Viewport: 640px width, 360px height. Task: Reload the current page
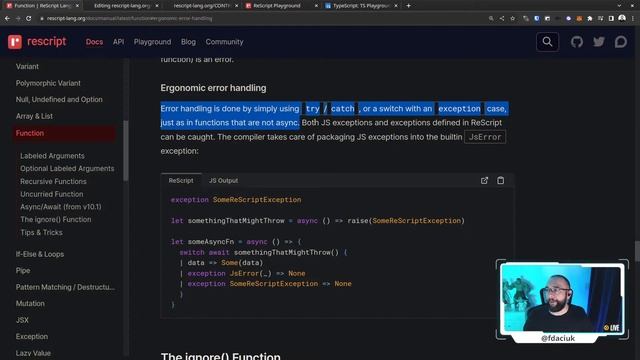tap(29, 18)
